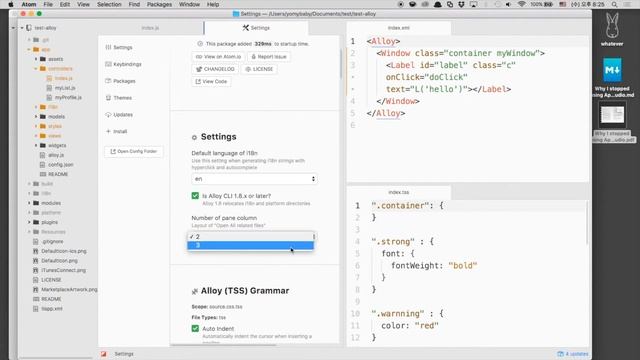This screenshot has width=640, height=360.
Task: Toggle Is Alloy CLI 1.8.x or later checkbox
Action: (195, 196)
